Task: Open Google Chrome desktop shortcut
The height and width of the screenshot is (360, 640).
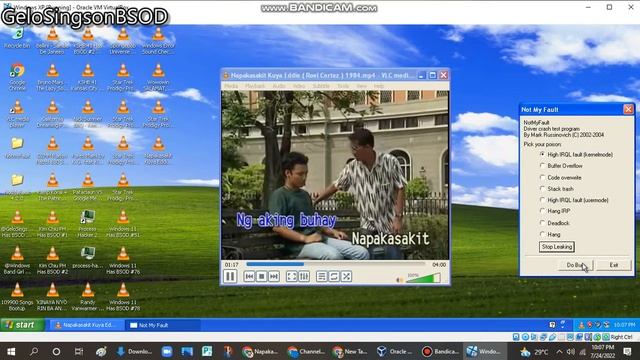Action: (x=17, y=77)
